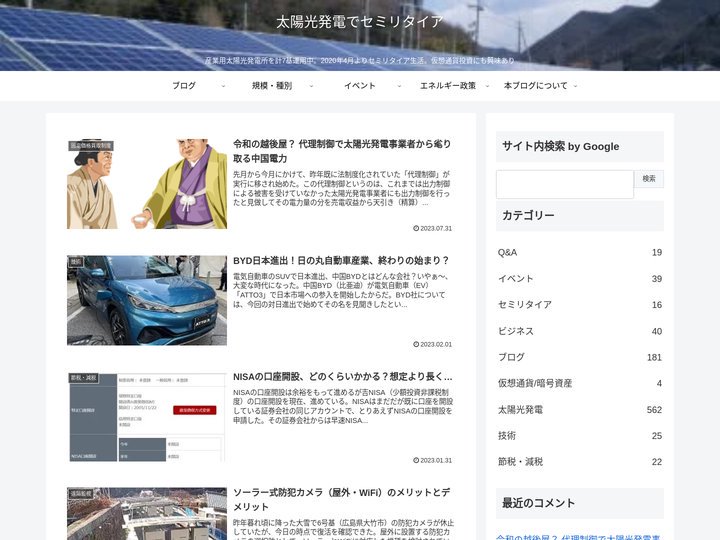Select the 仮想通貨/暗号資産 category
720x540 pixels.
(580, 383)
